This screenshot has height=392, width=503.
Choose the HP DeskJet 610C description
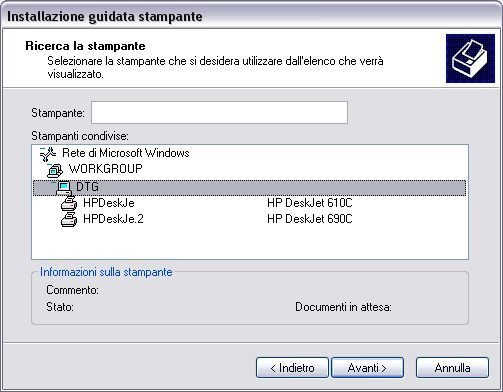[310, 203]
